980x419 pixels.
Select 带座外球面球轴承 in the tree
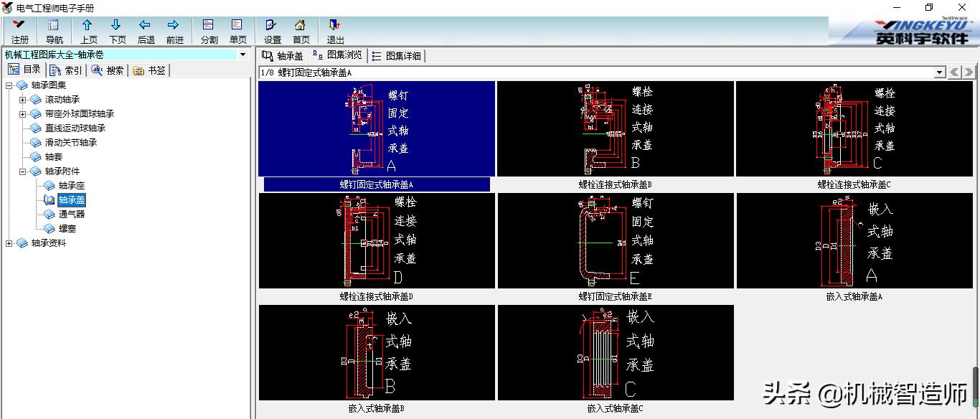pos(80,114)
